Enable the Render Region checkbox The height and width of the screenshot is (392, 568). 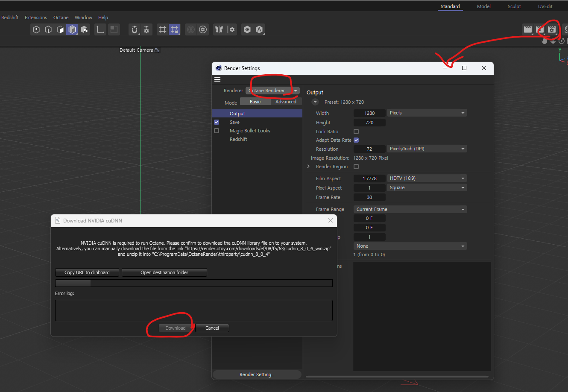356,167
